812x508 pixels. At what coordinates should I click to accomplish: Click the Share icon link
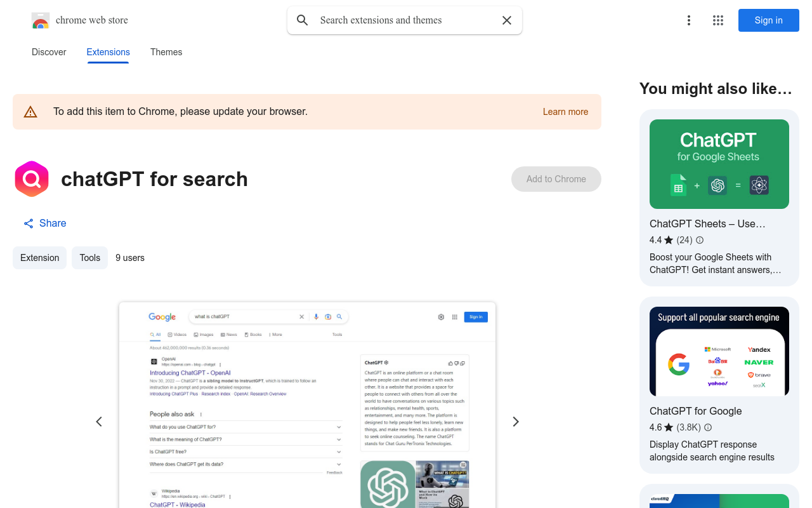29,224
